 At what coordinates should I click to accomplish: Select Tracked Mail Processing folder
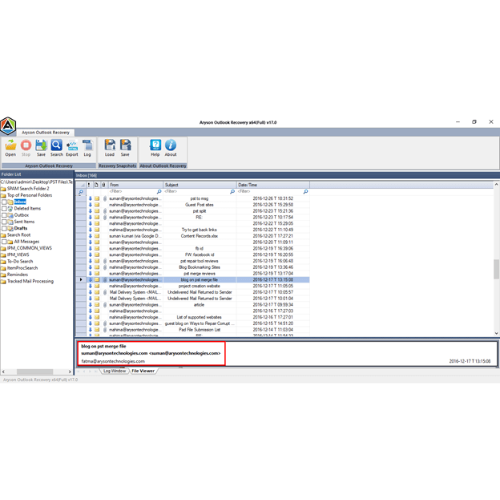pyautogui.click(x=30, y=281)
